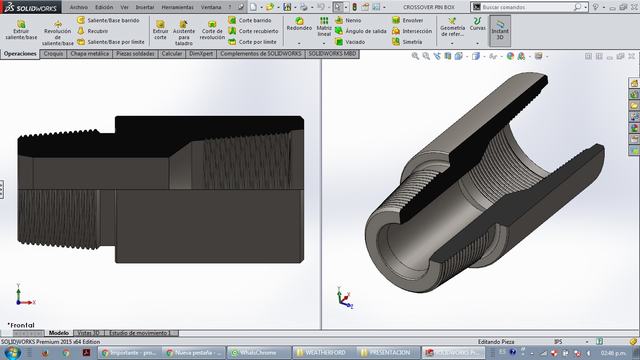Image resolution: width=640 pixels, height=360 pixels.
Task: Open the Save options dropdown arrow
Action: [295, 7]
